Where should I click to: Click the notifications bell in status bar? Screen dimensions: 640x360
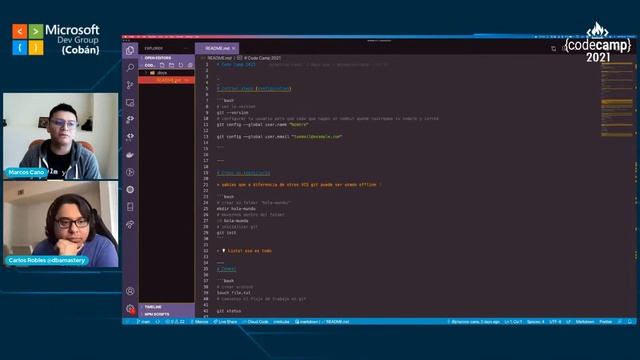630,322
